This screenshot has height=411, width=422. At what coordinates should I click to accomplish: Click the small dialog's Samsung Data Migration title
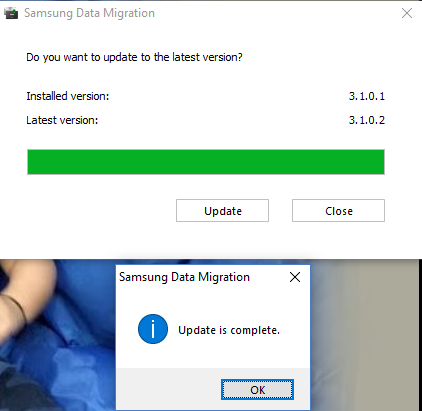click(184, 277)
